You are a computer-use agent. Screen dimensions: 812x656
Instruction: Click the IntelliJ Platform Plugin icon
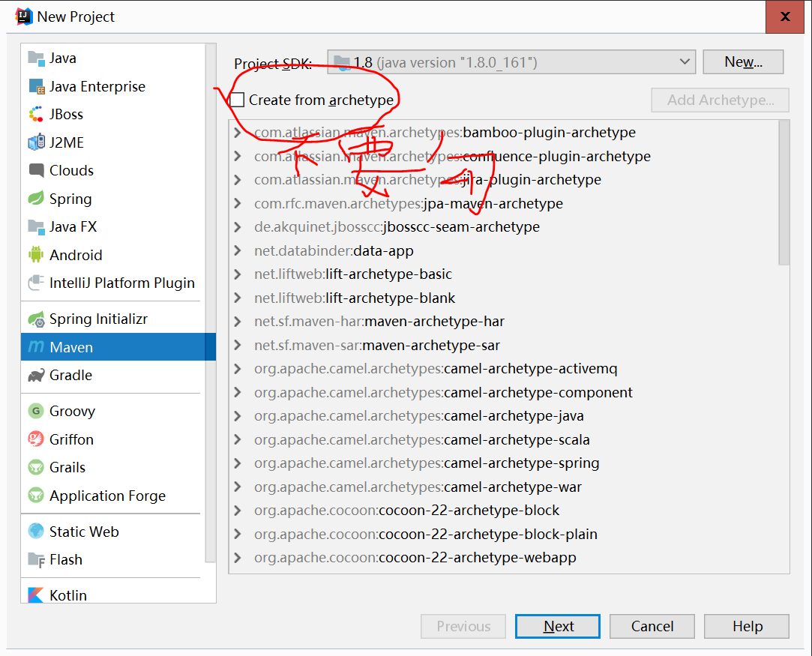coord(36,283)
